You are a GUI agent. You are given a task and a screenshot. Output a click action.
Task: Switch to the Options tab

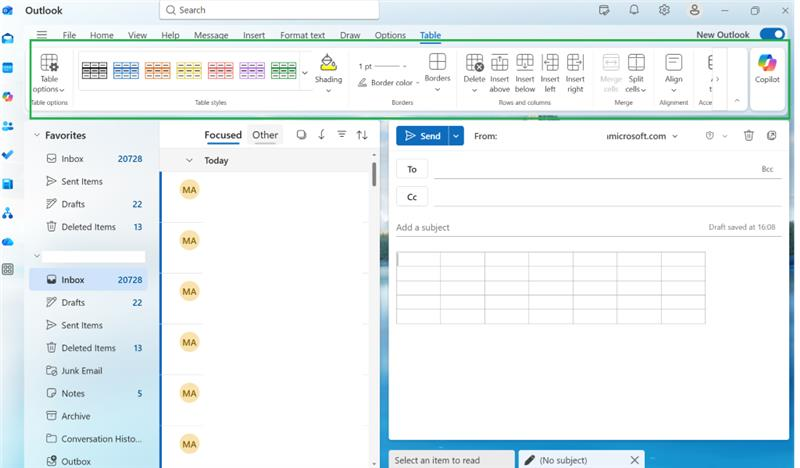(x=390, y=35)
